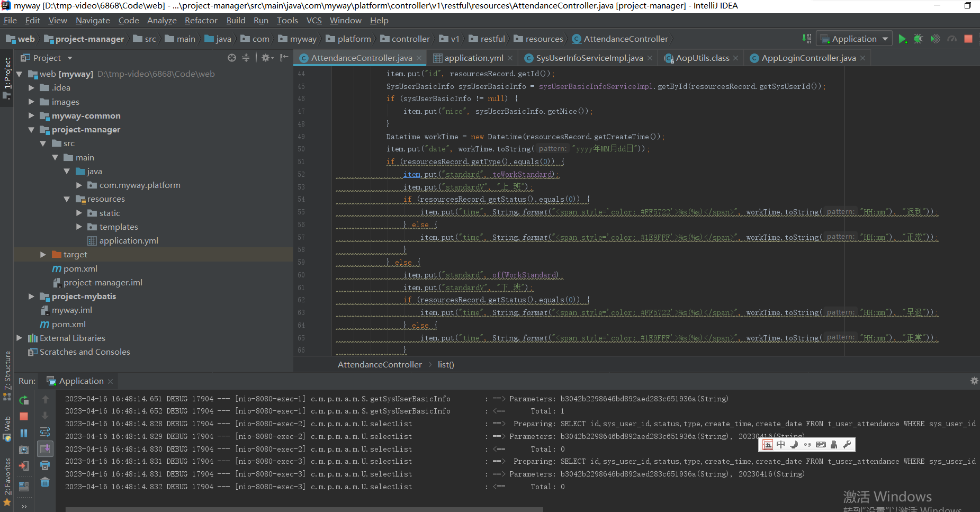Open the Navigate menu

click(93, 20)
